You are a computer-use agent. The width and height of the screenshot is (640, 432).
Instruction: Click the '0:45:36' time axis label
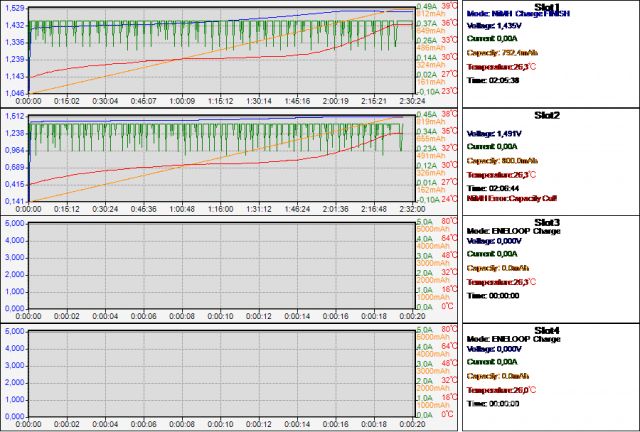coord(144,209)
